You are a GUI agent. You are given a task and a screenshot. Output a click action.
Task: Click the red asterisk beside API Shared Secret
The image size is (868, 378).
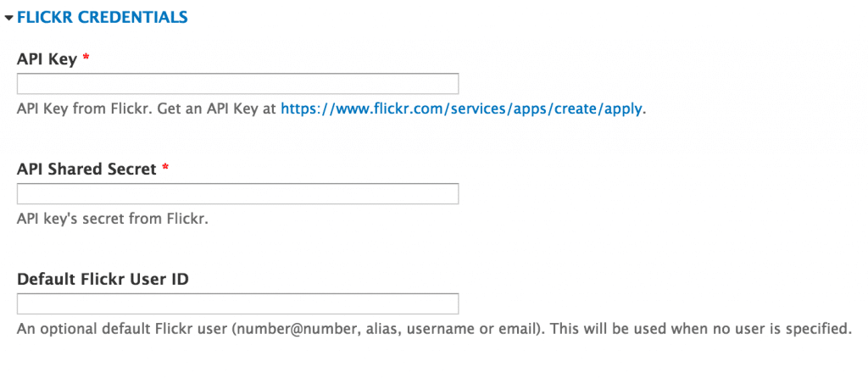point(165,168)
